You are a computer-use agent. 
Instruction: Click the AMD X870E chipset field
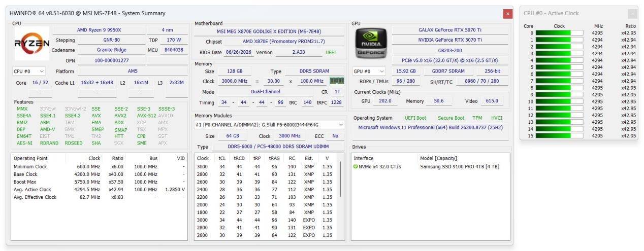pyautogui.click(x=283, y=42)
